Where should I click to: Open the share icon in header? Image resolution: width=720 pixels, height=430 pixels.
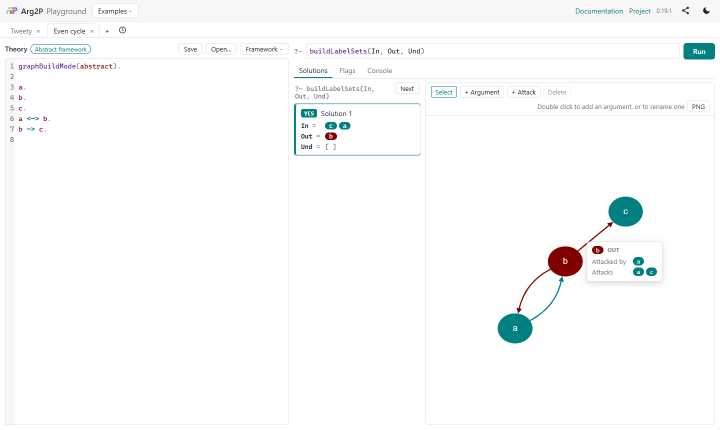[x=686, y=11]
